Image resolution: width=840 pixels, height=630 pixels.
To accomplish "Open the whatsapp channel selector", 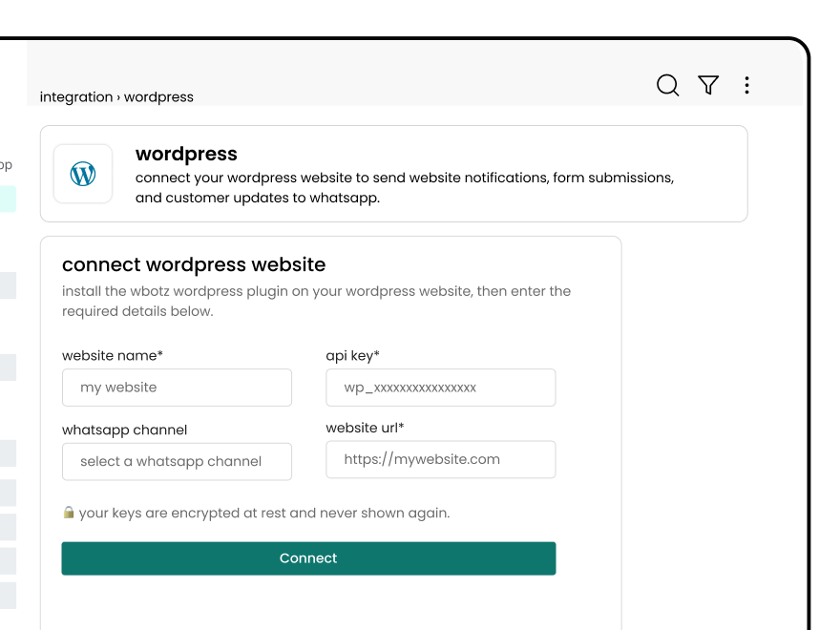I will [177, 461].
